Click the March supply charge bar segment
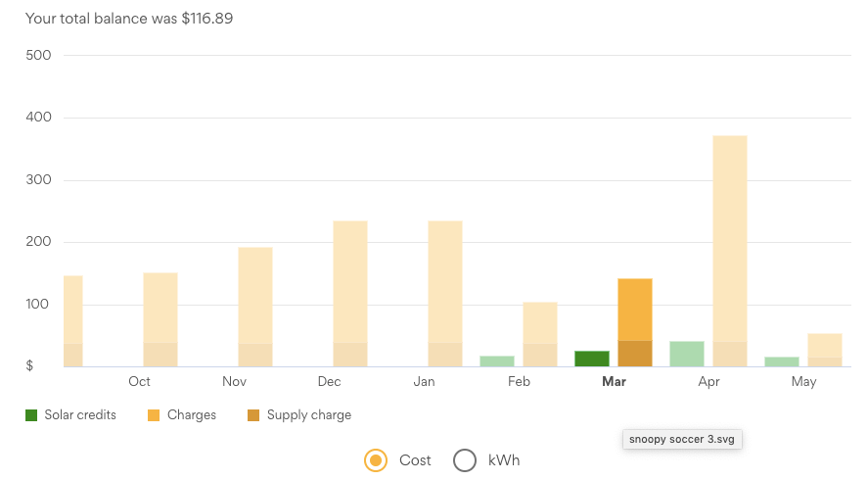 coord(635,354)
